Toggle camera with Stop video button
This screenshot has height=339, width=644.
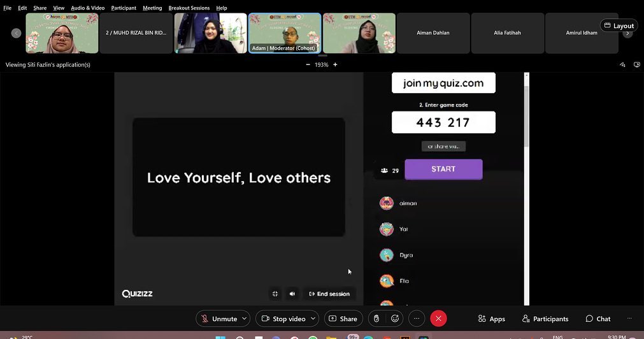[x=283, y=319]
